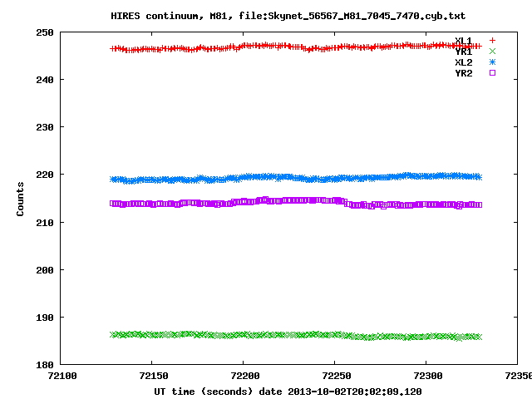Click the x-axis tick label 72250
532x399 pixels.
[x=336, y=376]
